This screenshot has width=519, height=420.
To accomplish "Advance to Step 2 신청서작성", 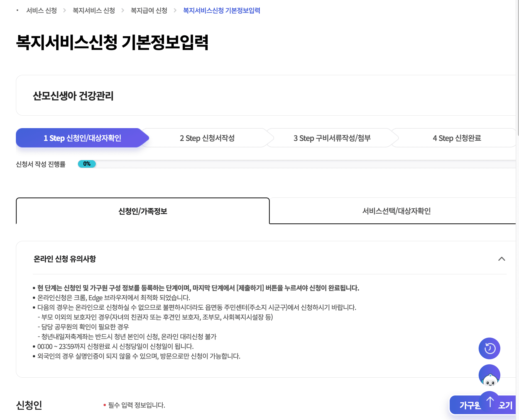I will (207, 138).
